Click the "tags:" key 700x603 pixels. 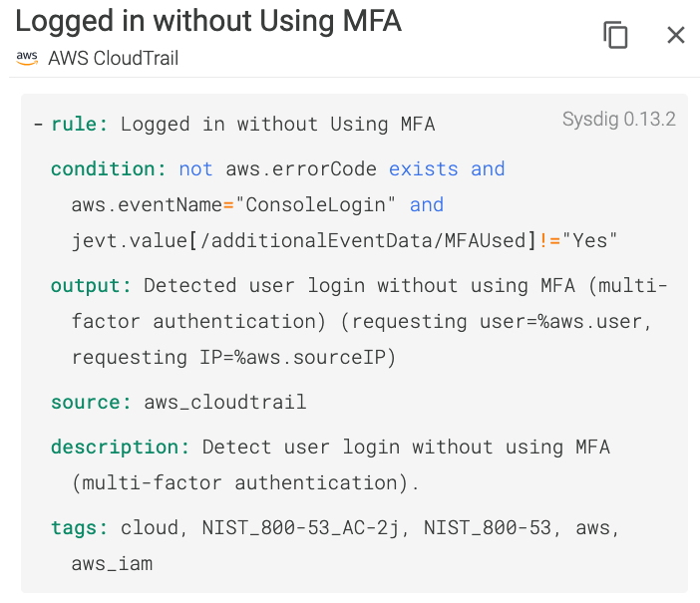point(80,527)
